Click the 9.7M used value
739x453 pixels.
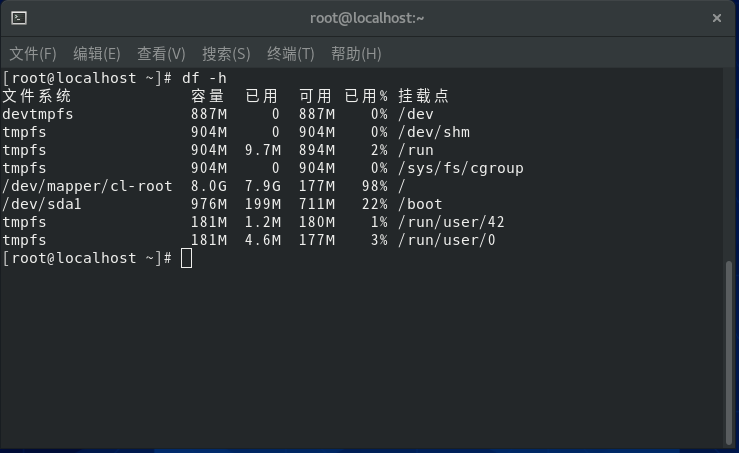(x=263, y=150)
